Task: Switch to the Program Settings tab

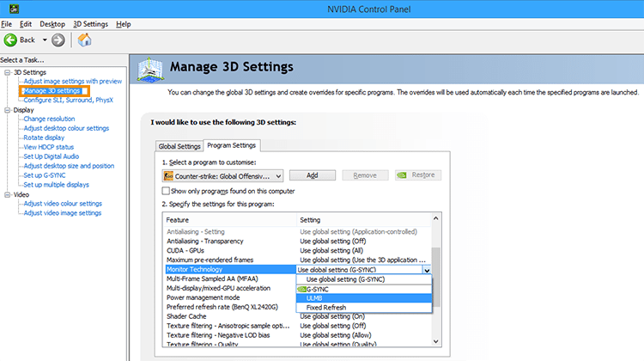Action: pyautogui.click(x=231, y=145)
